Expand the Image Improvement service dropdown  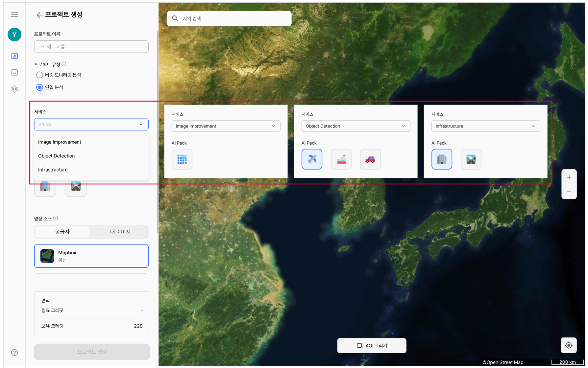pyautogui.click(x=226, y=126)
